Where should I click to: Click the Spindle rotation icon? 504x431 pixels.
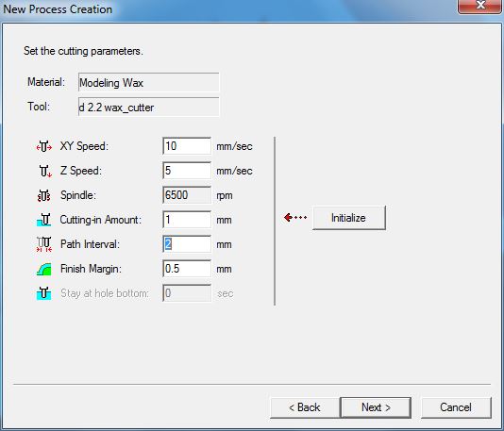click(44, 195)
